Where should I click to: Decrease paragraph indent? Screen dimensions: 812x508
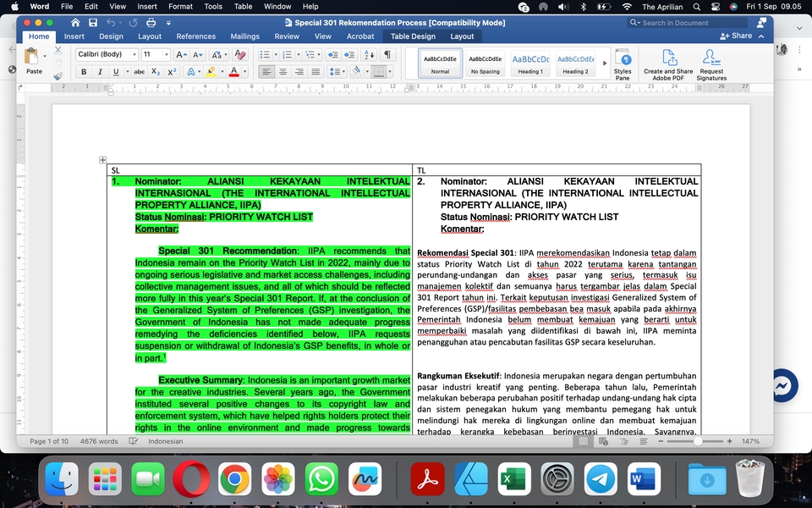click(332, 54)
